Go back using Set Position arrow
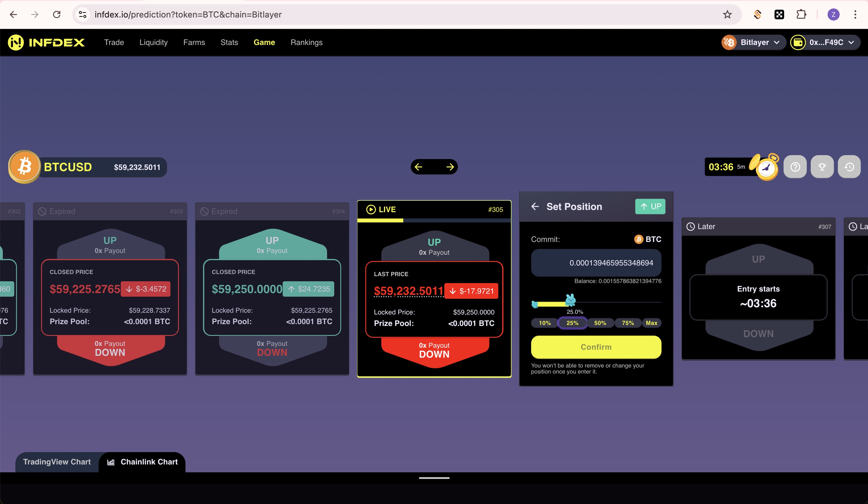 (535, 206)
